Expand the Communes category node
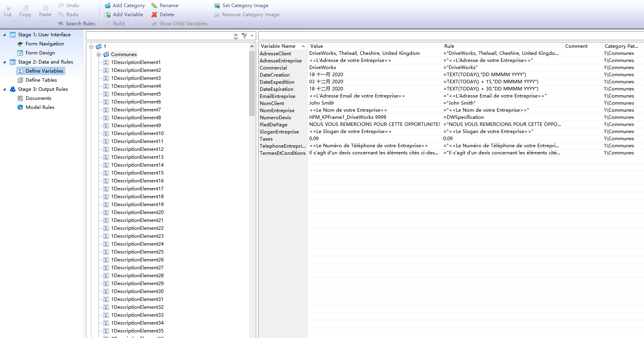 (99, 54)
